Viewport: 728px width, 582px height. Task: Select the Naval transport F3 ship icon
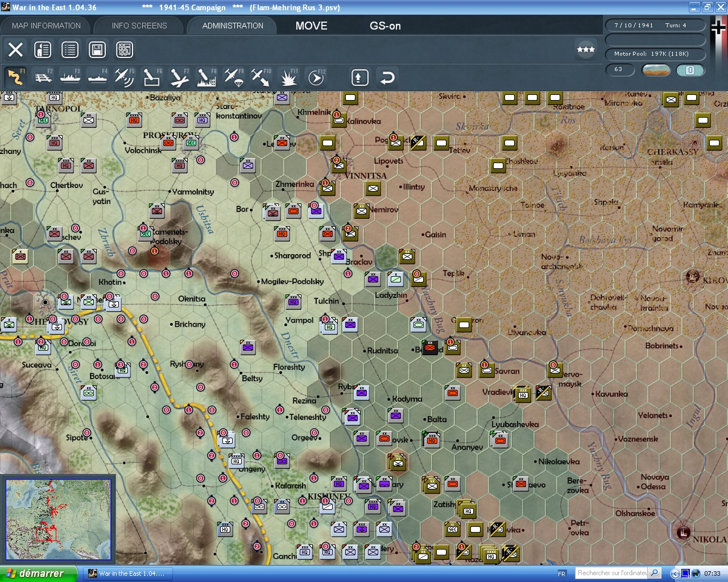coord(70,77)
